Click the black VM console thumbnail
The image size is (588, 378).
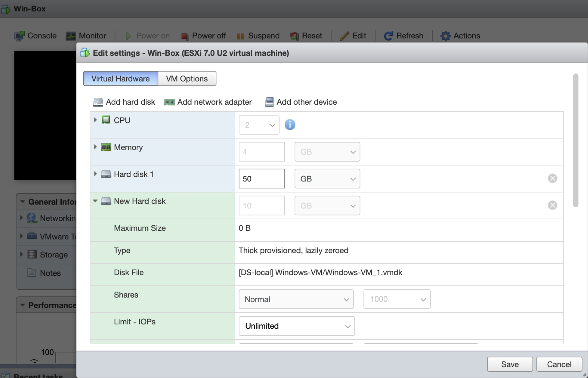45,115
